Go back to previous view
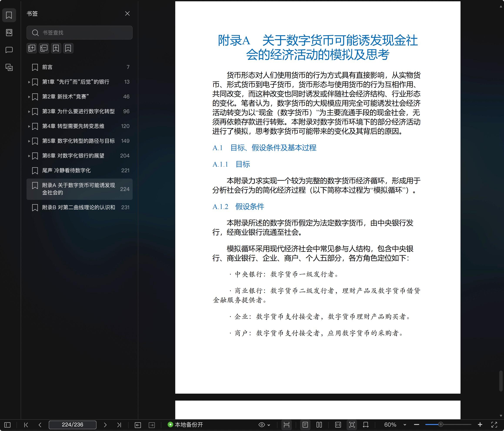This screenshot has height=431, width=504. 138,425
